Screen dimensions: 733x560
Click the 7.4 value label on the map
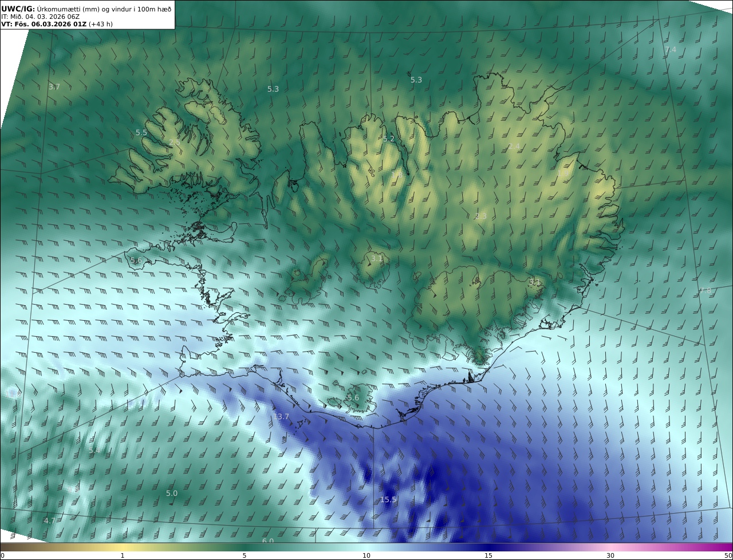click(671, 50)
